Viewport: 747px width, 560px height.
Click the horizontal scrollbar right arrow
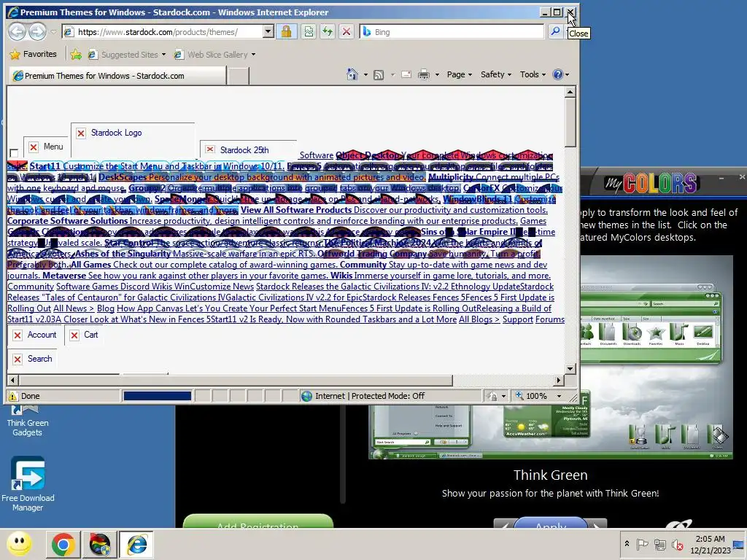point(559,380)
